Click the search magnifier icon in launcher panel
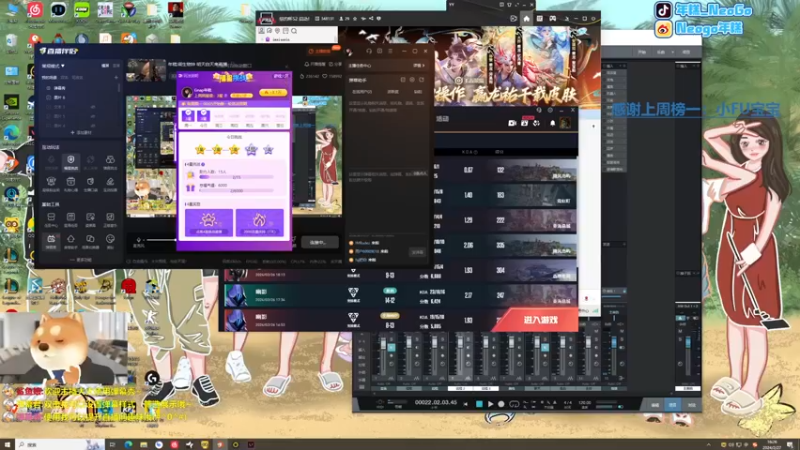Viewport: 800px width, 450px height. tap(294, 31)
